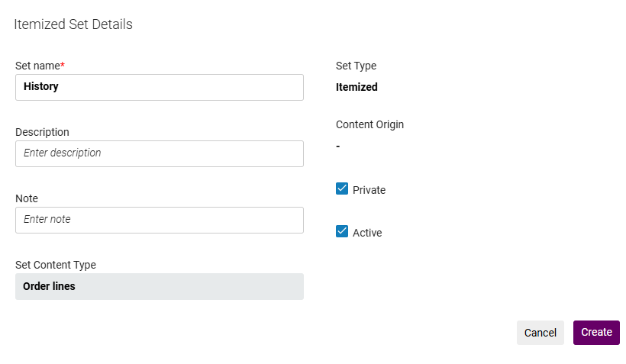Click the Note label above its field

pos(27,198)
